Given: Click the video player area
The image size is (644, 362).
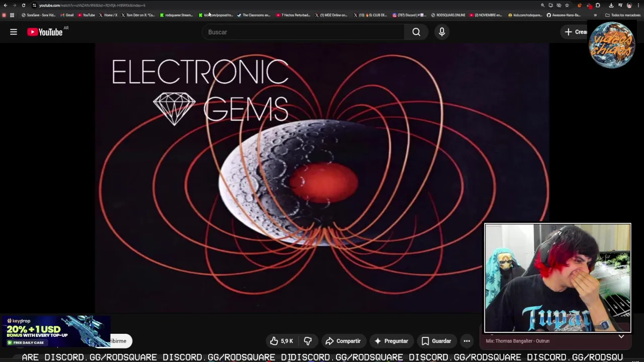Looking at the screenshot, I should click(322, 178).
